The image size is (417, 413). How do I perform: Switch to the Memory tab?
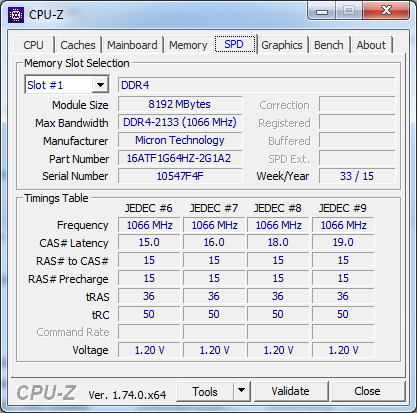188,45
